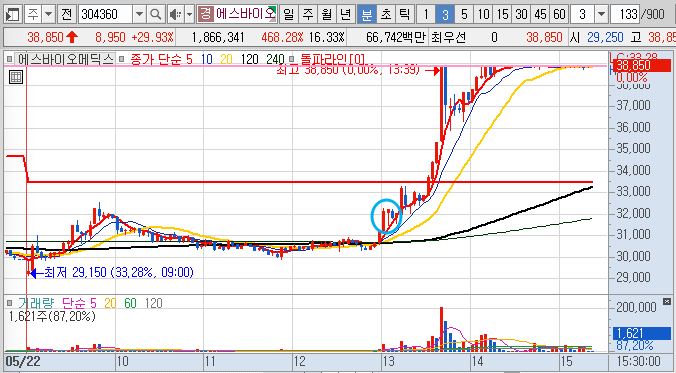Click the red 5 moving average legend
The height and width of the screenshot is (373, 676).
pyautogui.click(x=189, y=59)
